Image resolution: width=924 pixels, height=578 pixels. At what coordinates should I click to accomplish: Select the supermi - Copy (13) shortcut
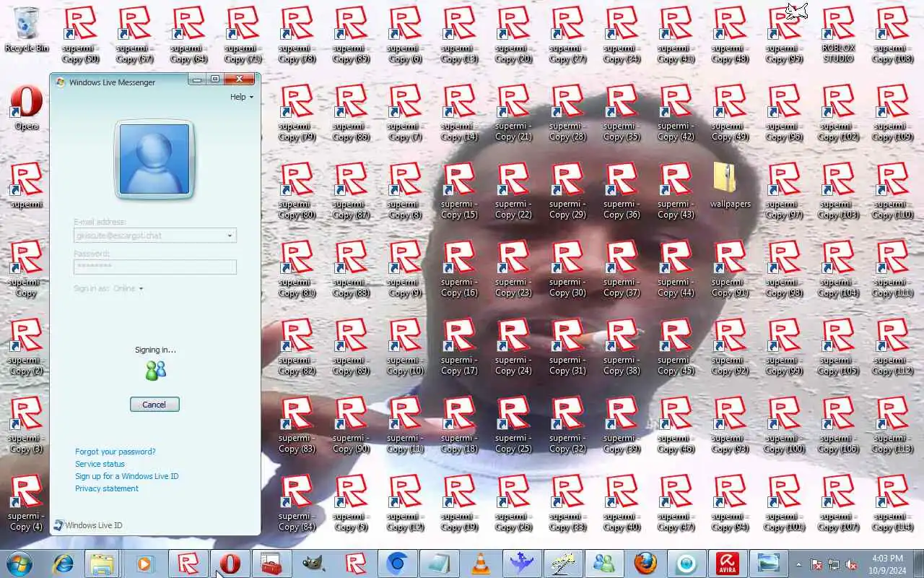click(x=460, y=34)
